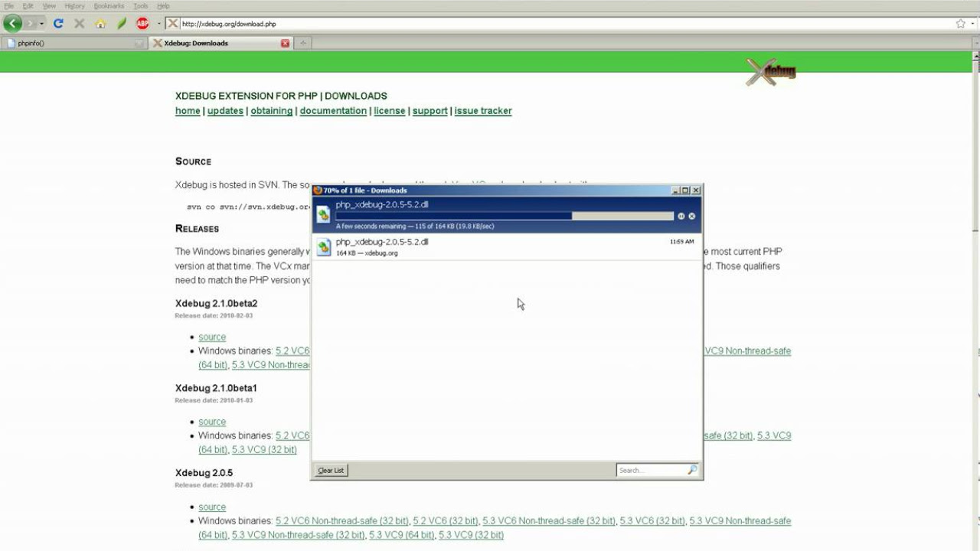This screenshot has height=551, width=980.
Task: Go to the Home page icon
Action: (x=100, y=24)
